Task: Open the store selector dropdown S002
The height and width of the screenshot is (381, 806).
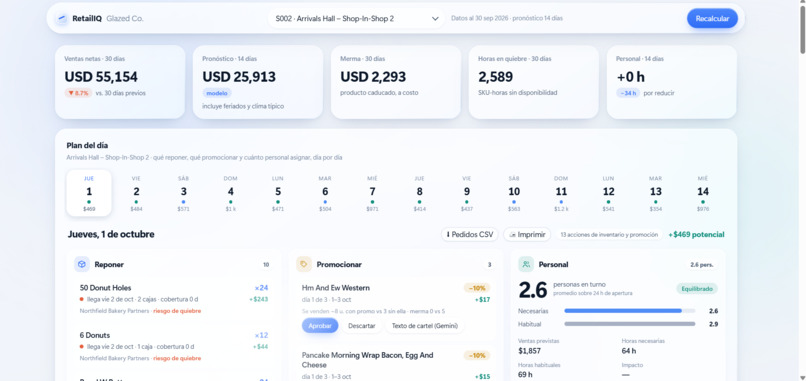Action: point(356,19)
